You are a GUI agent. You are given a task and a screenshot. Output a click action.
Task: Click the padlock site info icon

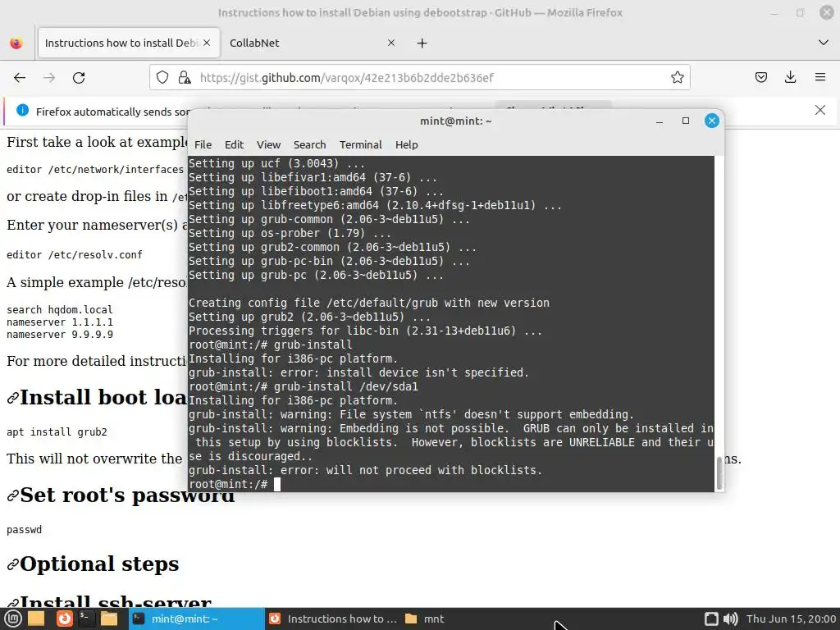[185, 78]
